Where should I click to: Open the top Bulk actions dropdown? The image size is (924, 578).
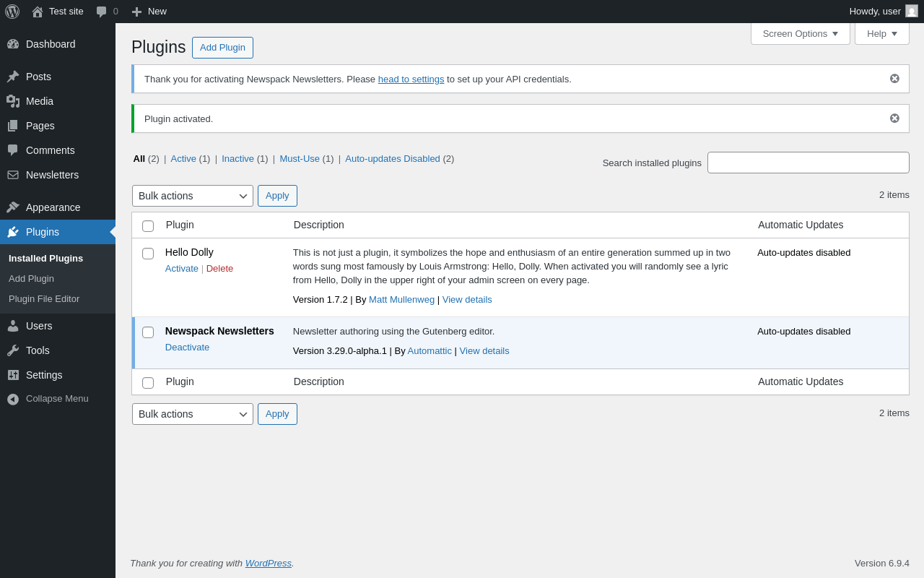point(193,196)
